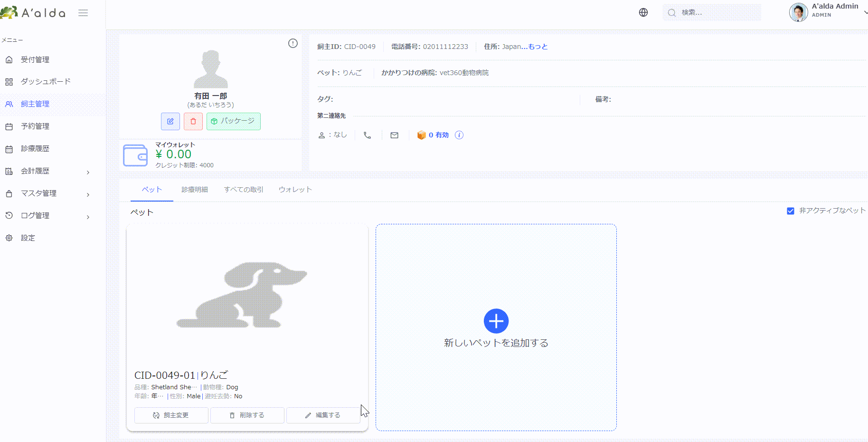Expand the 会計履歴 sidebar menu

pyautogui.click(x=47, y=171)
